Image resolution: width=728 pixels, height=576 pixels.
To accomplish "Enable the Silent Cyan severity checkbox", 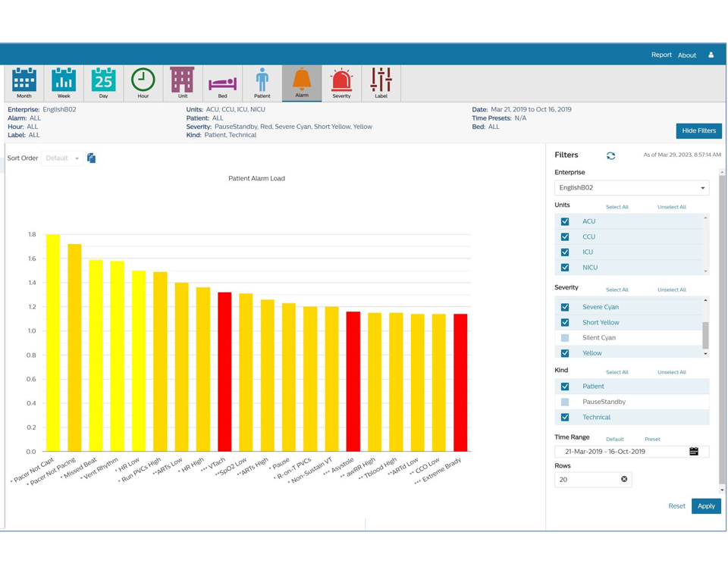I will point(565,338).
